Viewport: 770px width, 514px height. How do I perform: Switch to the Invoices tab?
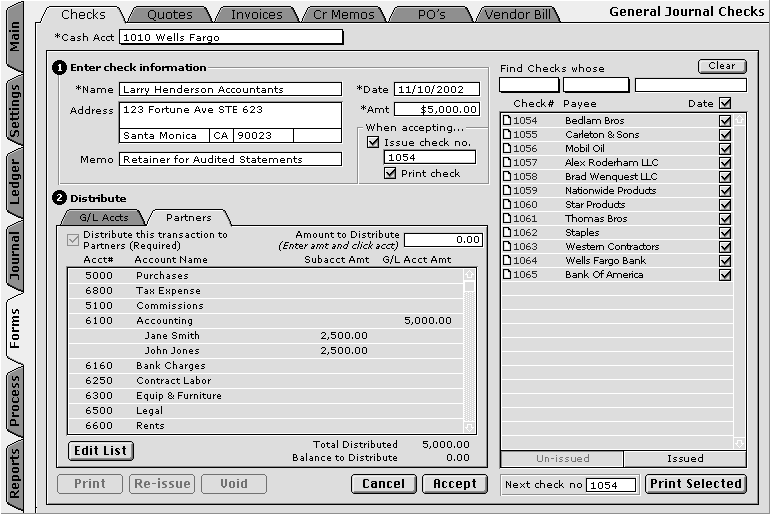pyautogui.click(x=256, y=15)
